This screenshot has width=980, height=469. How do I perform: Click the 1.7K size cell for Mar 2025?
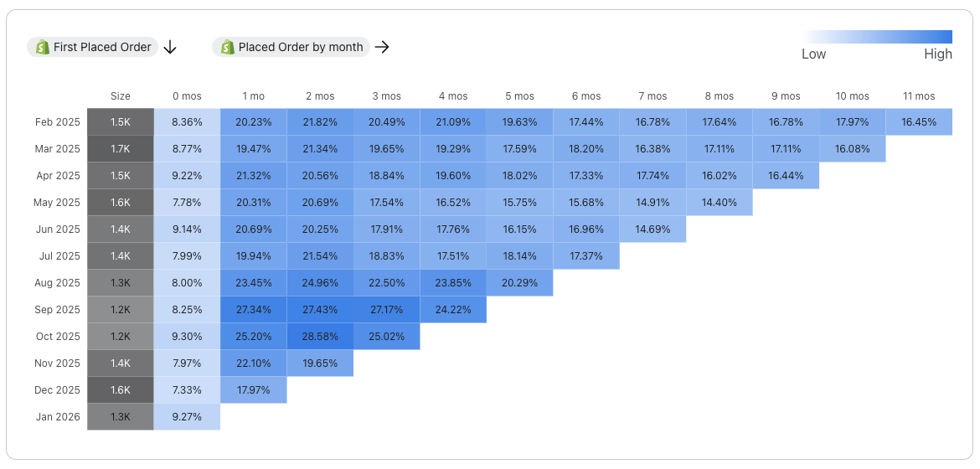121,149
